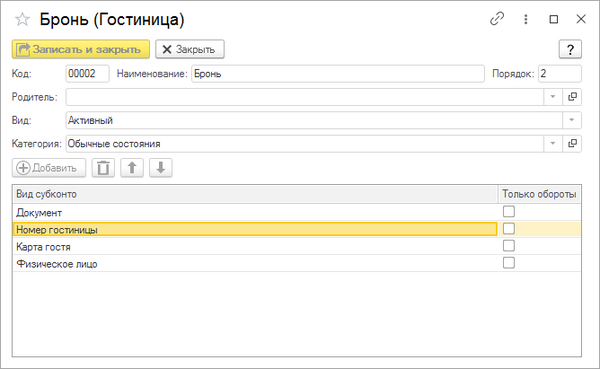600x369 pixels.
Task: Expand the Категория dropdown arrow
Action: click(x=553, y=144)
